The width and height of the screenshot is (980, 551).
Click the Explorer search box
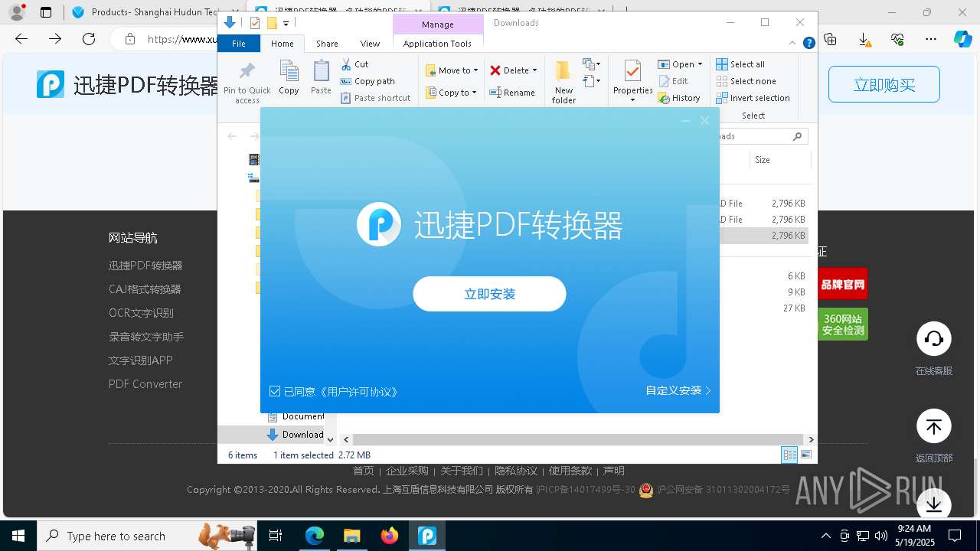pos(763,136)
